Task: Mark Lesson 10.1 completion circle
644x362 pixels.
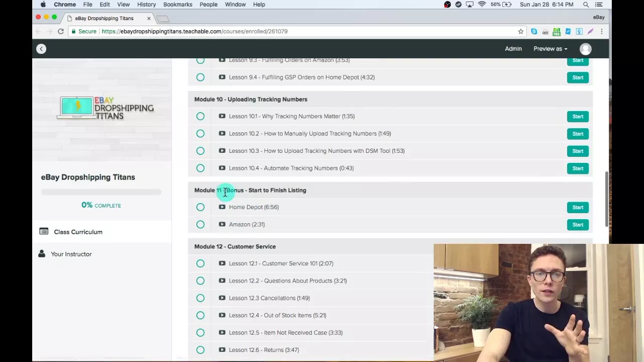Action: (200, 116)
